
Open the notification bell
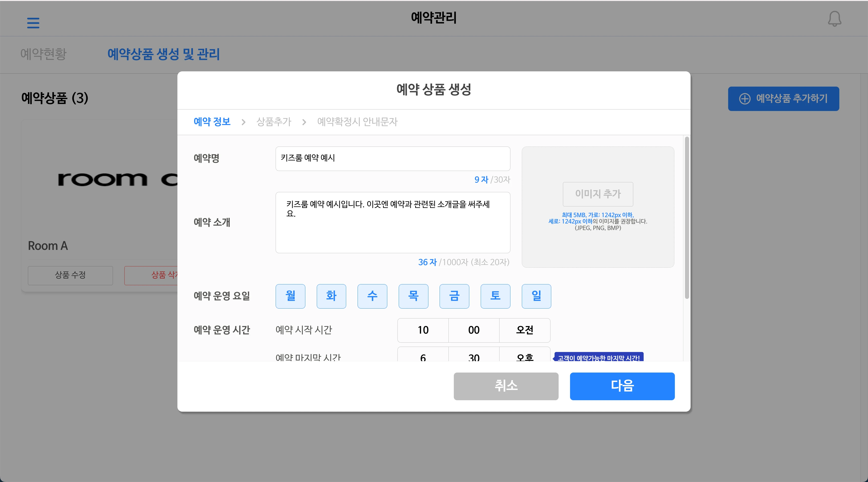pos(834,19)
